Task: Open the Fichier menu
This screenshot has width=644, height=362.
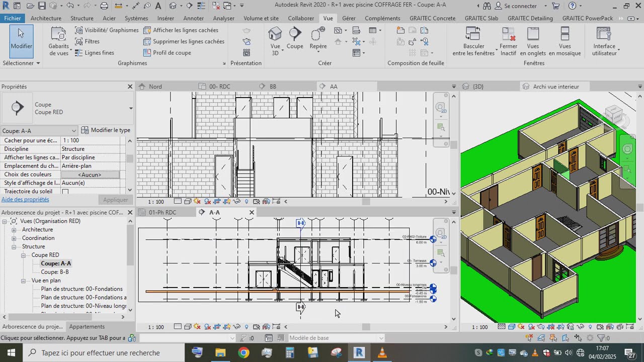Action: click(13, 18)
